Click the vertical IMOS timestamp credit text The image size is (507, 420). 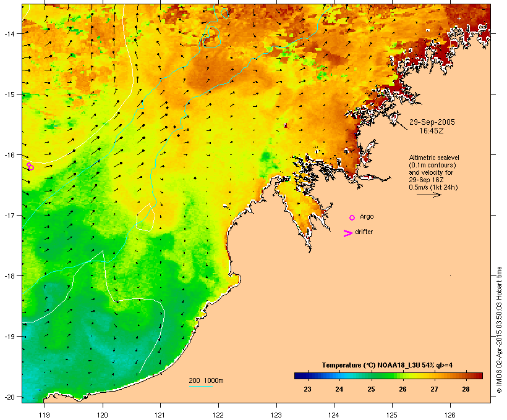[499, 330]
